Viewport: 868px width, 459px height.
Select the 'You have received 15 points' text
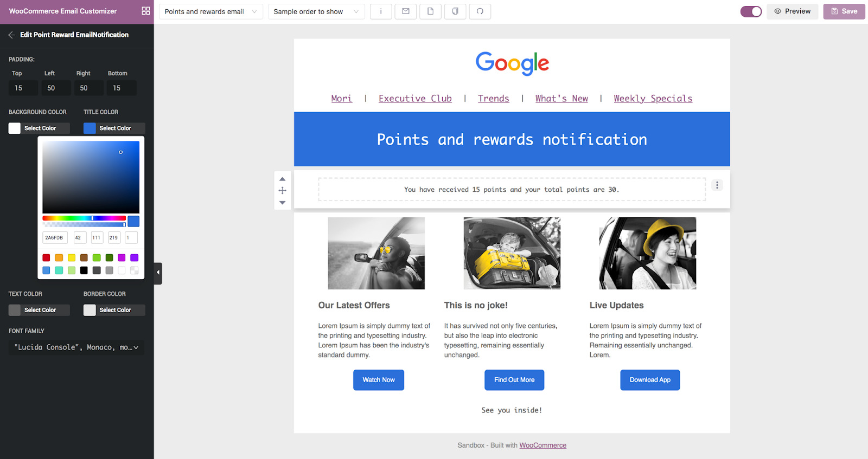pyautogui.click(x=512, y=190)
